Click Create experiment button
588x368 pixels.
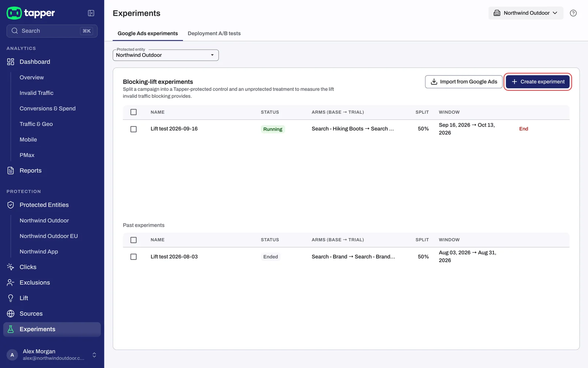coord(538,82)
